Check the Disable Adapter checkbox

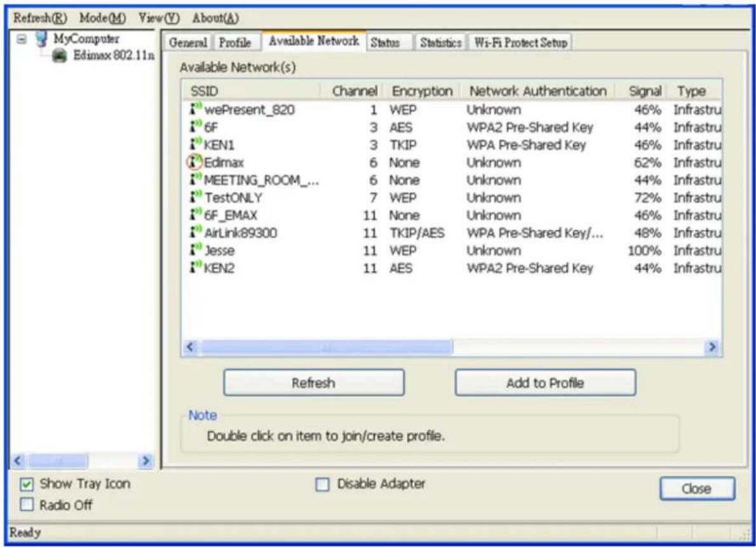(x=322, y=484)
